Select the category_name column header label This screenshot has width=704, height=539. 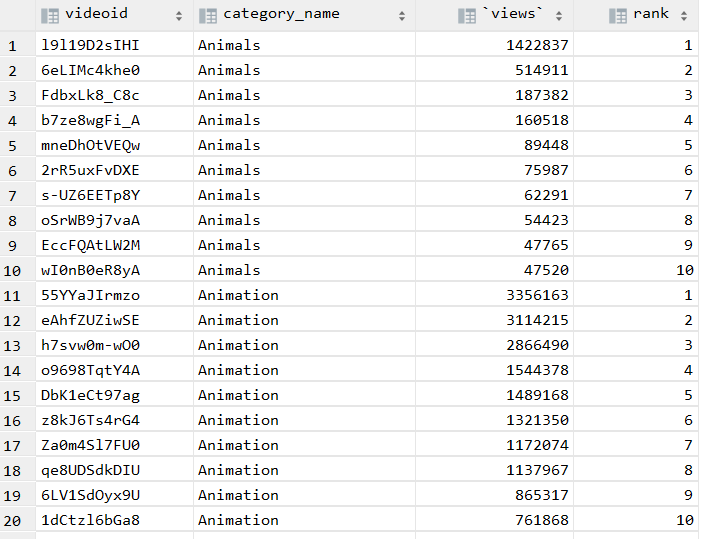(282, 14)
